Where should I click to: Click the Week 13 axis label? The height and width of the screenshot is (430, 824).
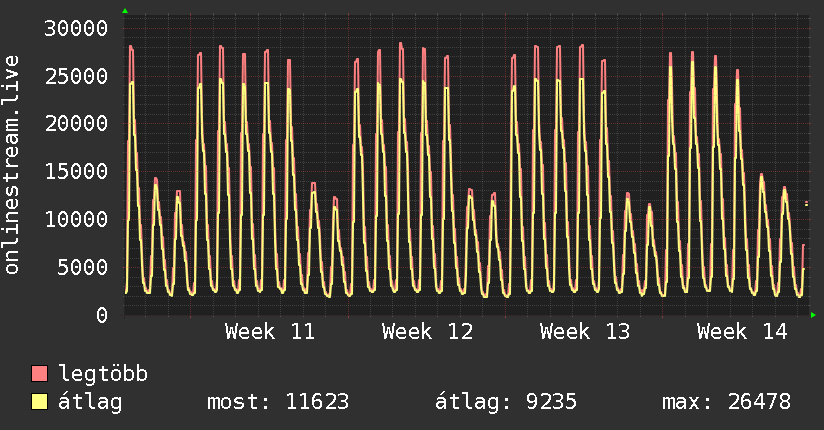585,332
